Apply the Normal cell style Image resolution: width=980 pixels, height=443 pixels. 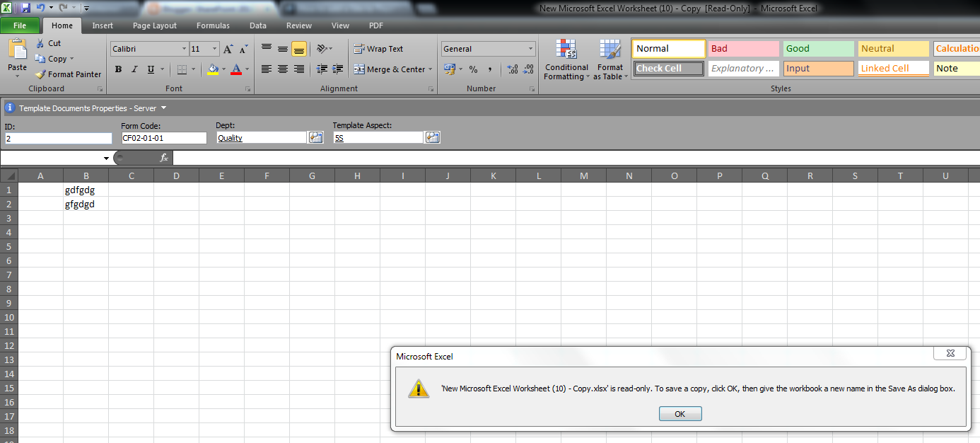click(668, 49)
